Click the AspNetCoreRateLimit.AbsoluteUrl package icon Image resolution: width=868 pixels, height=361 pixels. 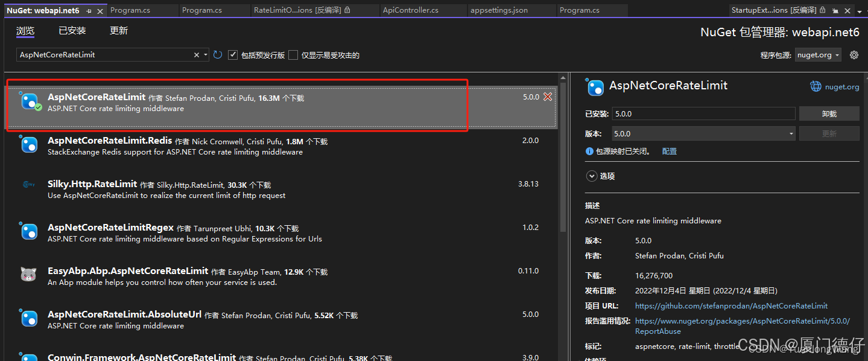pyautogui.click(x=30, y=319)
